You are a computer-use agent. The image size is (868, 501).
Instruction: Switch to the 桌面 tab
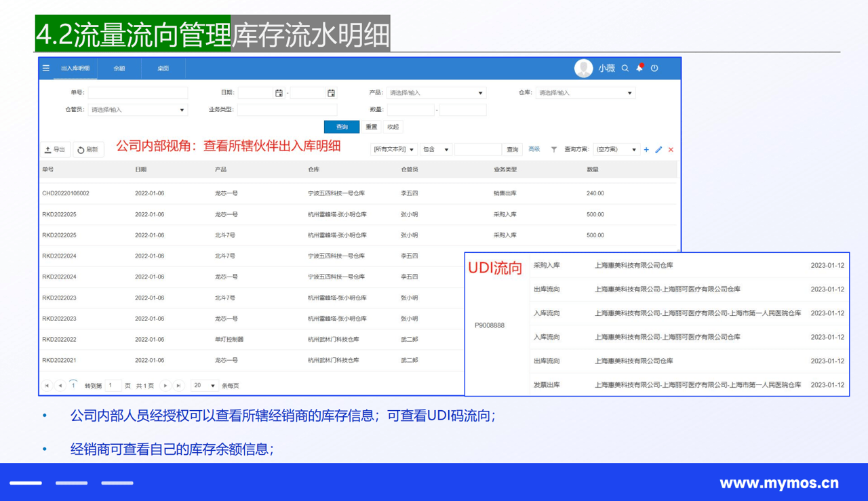(163, 68)
